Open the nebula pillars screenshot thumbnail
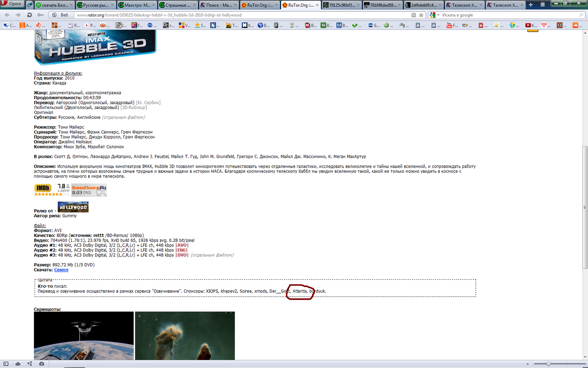 click(x=185, y=336)
